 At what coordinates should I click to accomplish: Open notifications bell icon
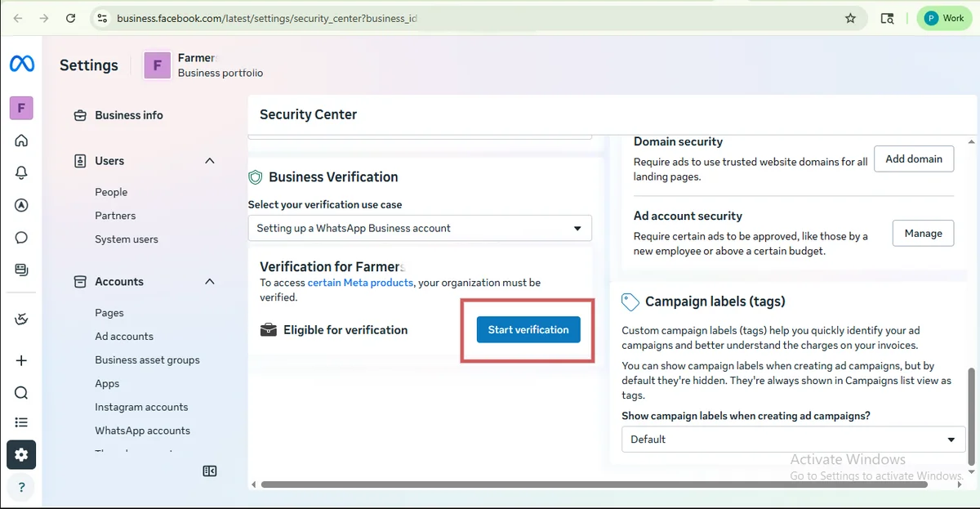pos(21,172)
